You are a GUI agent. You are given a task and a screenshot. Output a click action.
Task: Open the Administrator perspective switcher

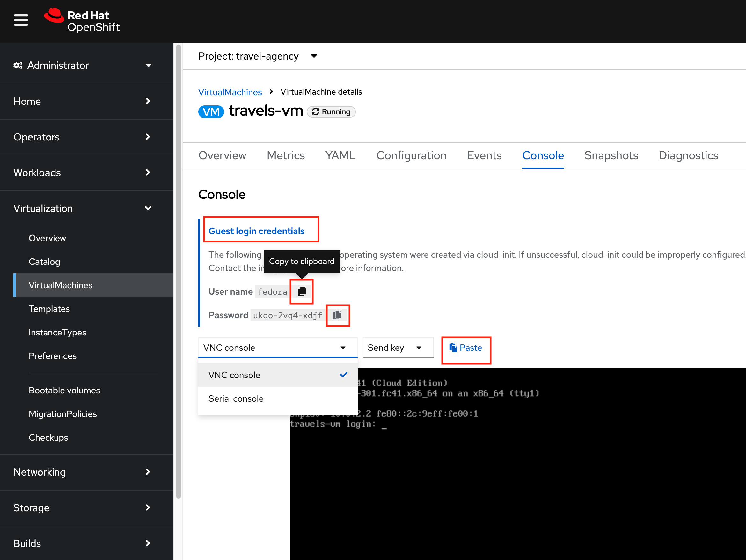[87, 65]
